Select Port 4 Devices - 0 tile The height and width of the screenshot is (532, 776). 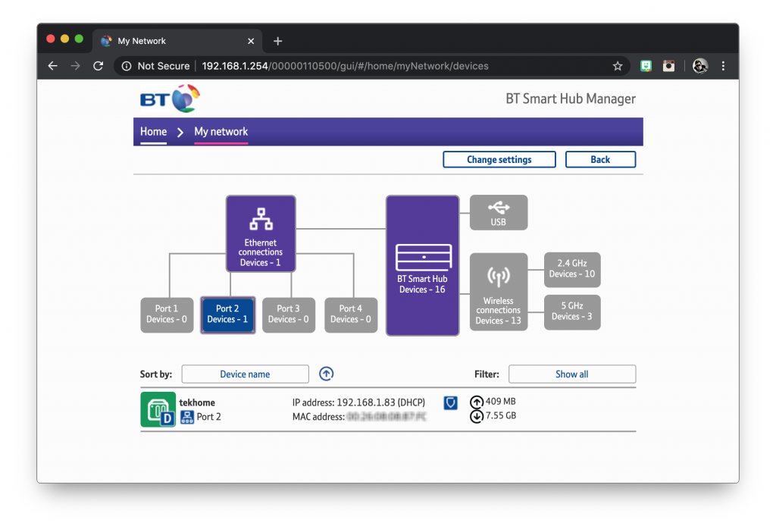pos(351,315)
